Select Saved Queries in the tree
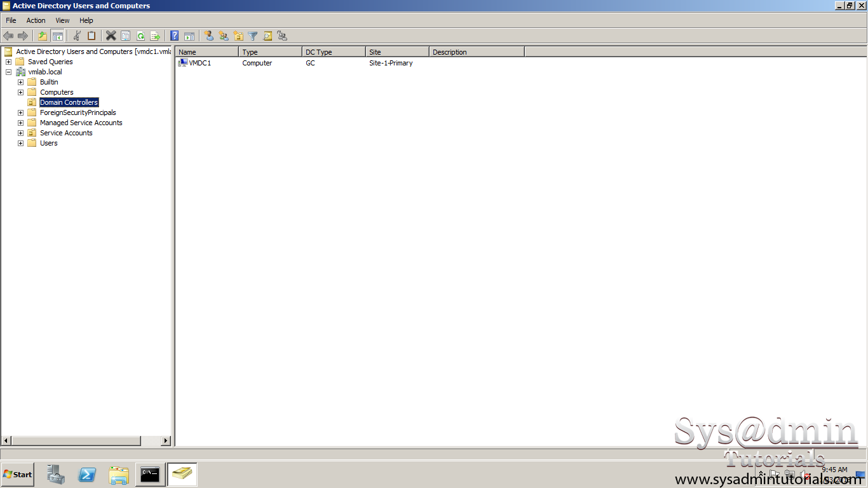868x488 pixels. tap(50, 62)
